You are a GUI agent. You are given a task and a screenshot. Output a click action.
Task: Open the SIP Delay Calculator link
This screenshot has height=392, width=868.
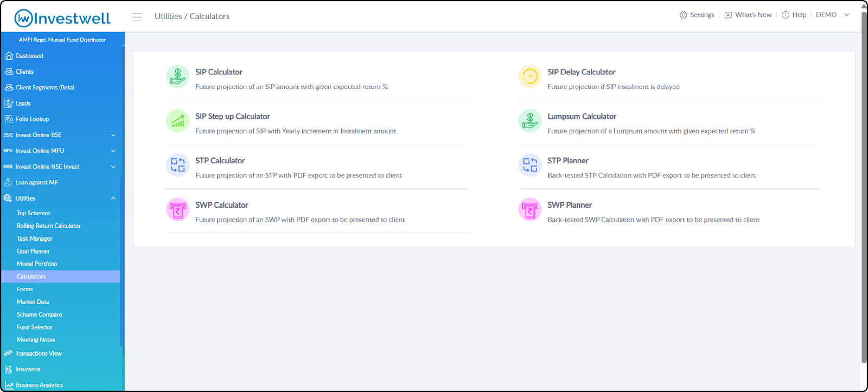pos(582,72)
